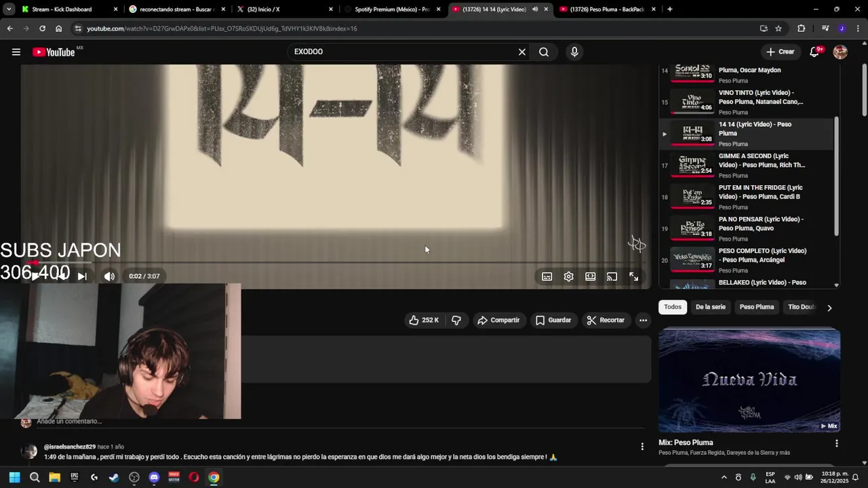Open the YouTube guide hamburger menu
868x488 pixels.
pyautogui.click(x=16, y=52)
